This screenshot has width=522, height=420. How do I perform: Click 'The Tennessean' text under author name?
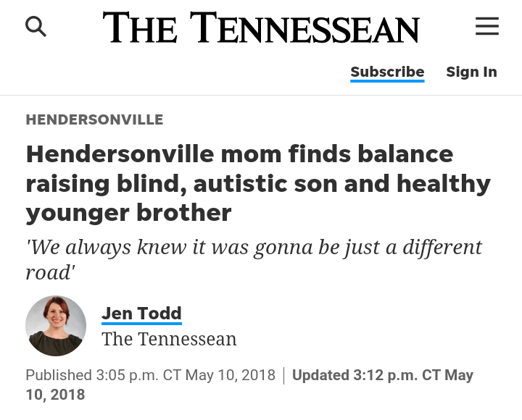pyautogui.click(x=169, y=339)
